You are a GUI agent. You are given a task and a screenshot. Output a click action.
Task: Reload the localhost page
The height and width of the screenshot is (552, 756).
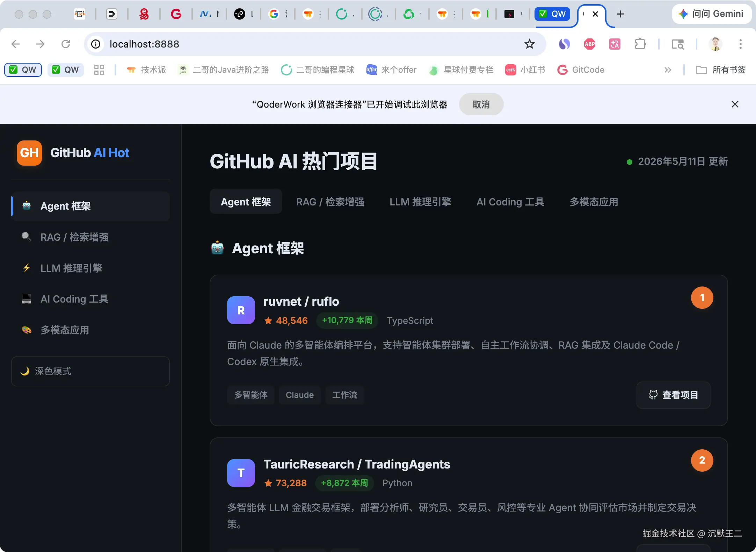point(66,44)
